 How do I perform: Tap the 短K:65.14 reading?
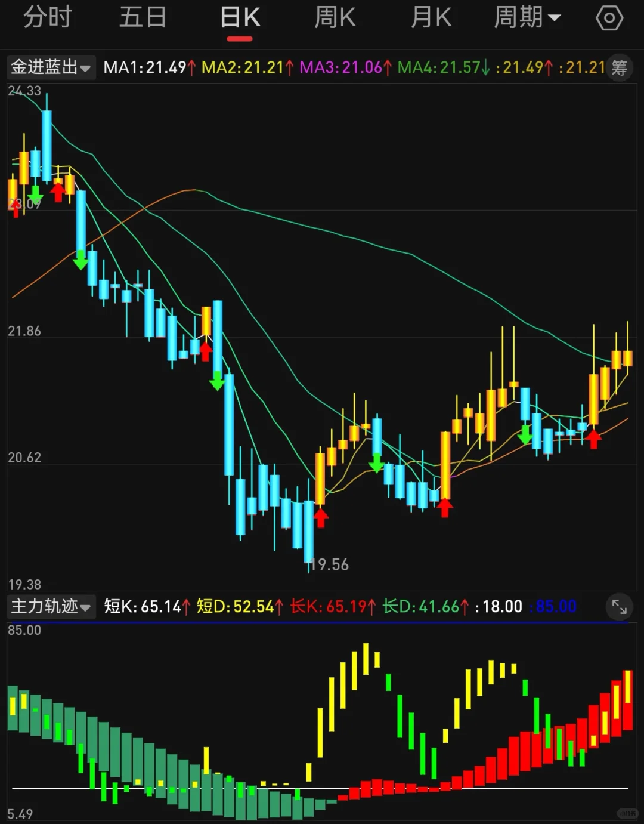pyautogui.click(x=147, y=607)
